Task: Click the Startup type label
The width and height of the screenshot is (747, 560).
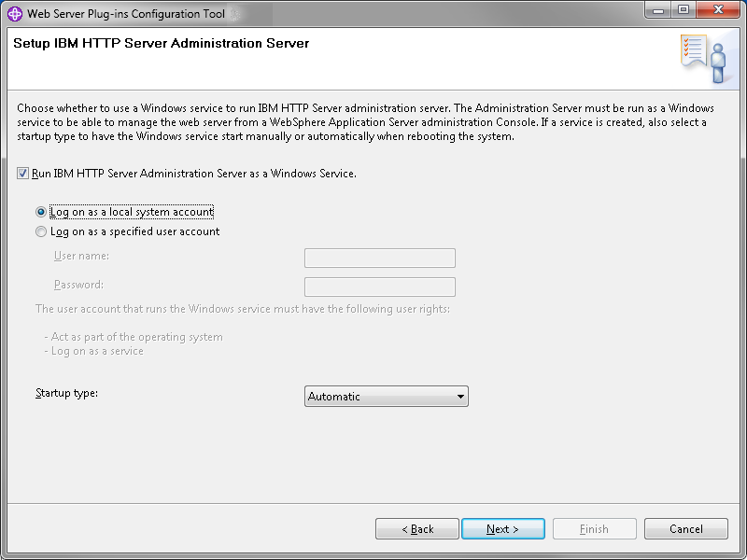Action: point(66,393)
